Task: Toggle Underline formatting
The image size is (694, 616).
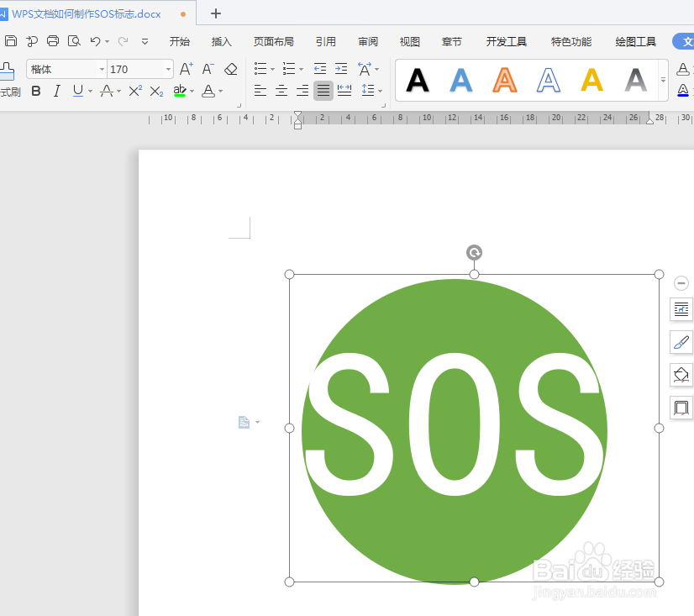Action: 78,91
